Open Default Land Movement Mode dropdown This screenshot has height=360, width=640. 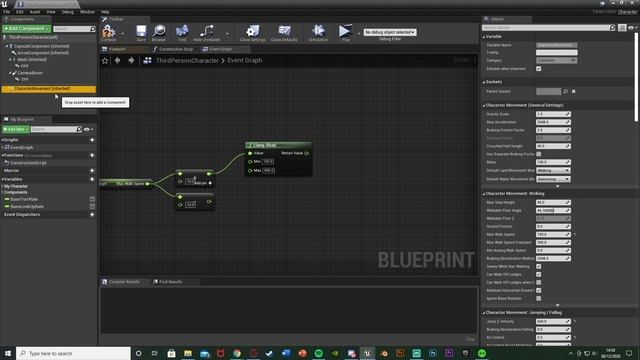coord(553,171)
